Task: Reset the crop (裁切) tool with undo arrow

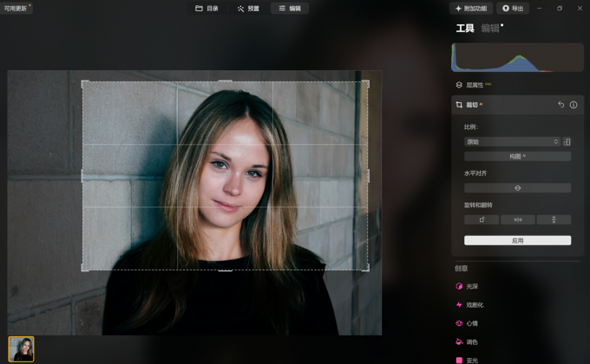Action: coord(560,105)
